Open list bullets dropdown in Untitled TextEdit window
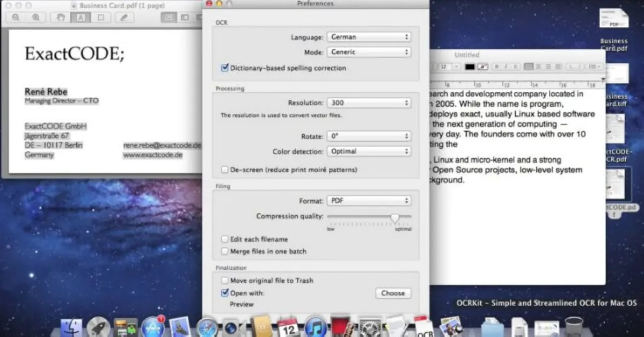644x337 pixels. click(595, 67)
